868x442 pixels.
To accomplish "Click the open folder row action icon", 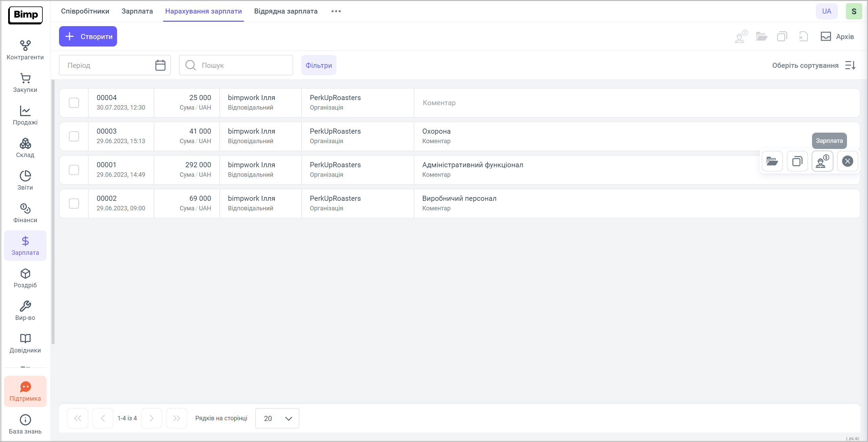I will coord(772,161).
